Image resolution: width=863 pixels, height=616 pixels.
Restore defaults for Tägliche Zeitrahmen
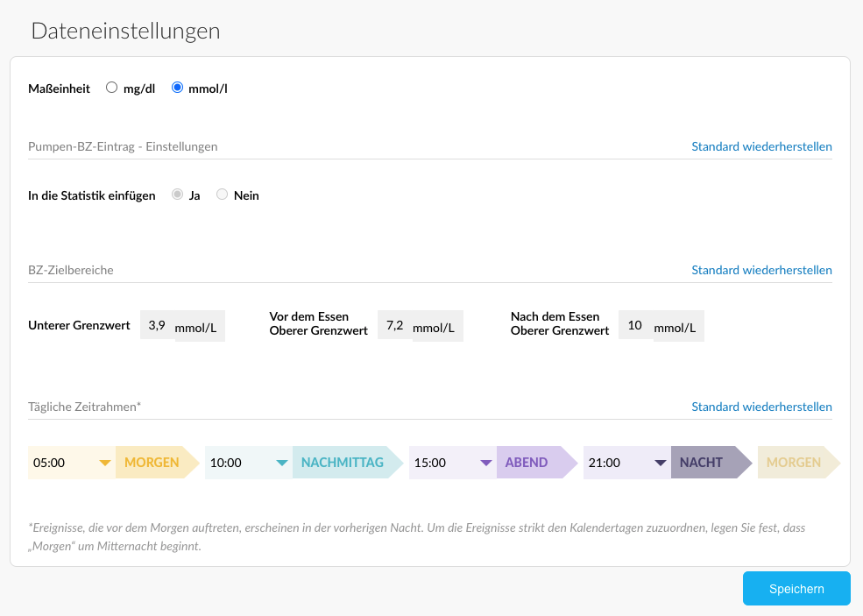click(761, 407)
